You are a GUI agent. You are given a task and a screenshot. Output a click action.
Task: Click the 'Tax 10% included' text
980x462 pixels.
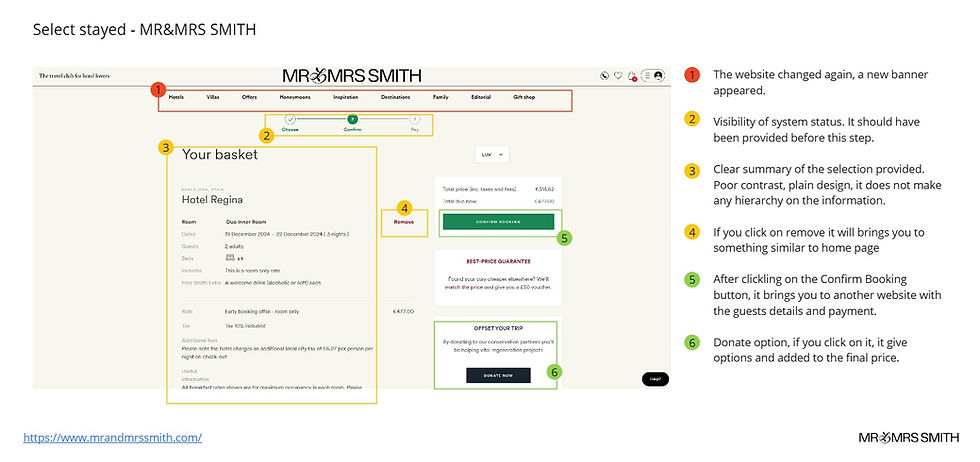245,326
